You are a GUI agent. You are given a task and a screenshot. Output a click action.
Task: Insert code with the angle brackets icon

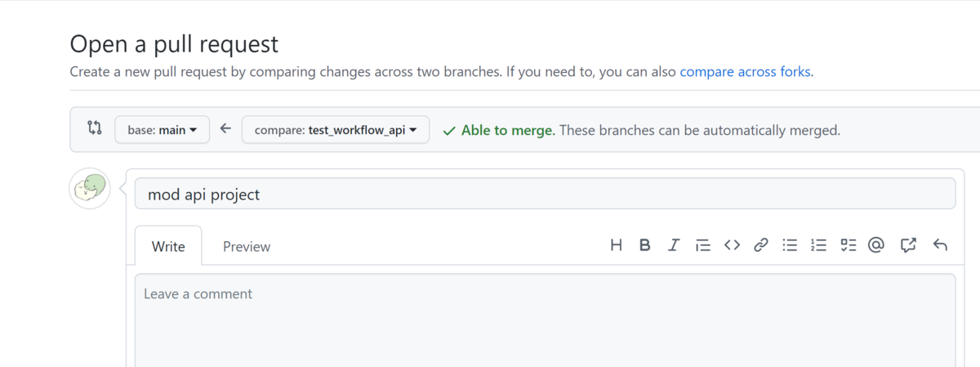(x=732, y=244)
